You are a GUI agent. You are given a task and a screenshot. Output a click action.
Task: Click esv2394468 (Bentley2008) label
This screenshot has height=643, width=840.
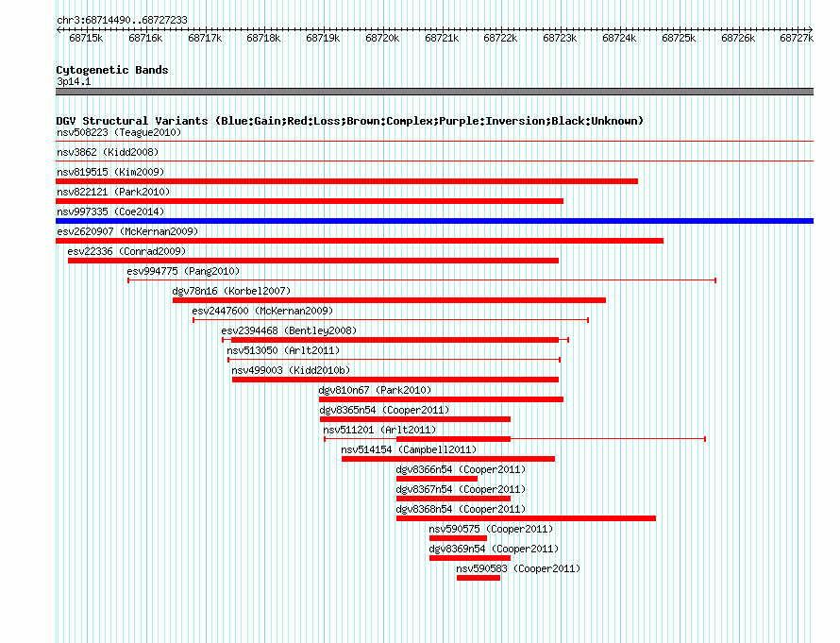point(289,330)
